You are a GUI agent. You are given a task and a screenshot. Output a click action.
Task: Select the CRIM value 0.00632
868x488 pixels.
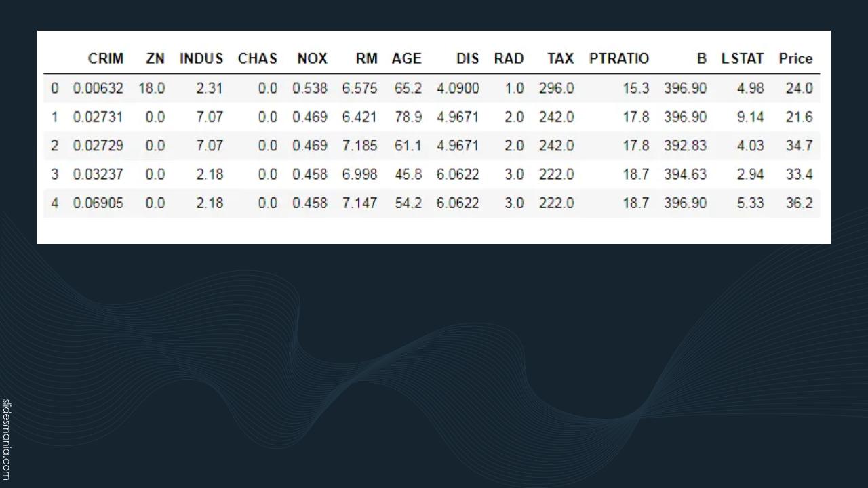tap(98, 88)
